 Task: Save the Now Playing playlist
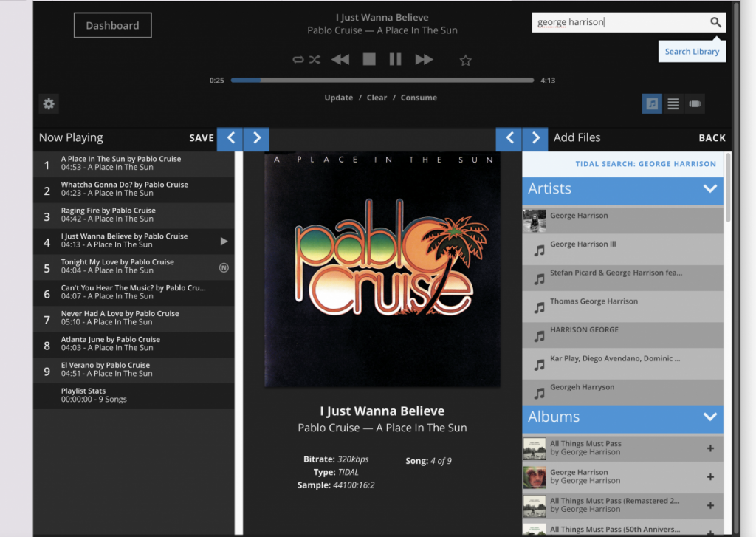[202, 138]
